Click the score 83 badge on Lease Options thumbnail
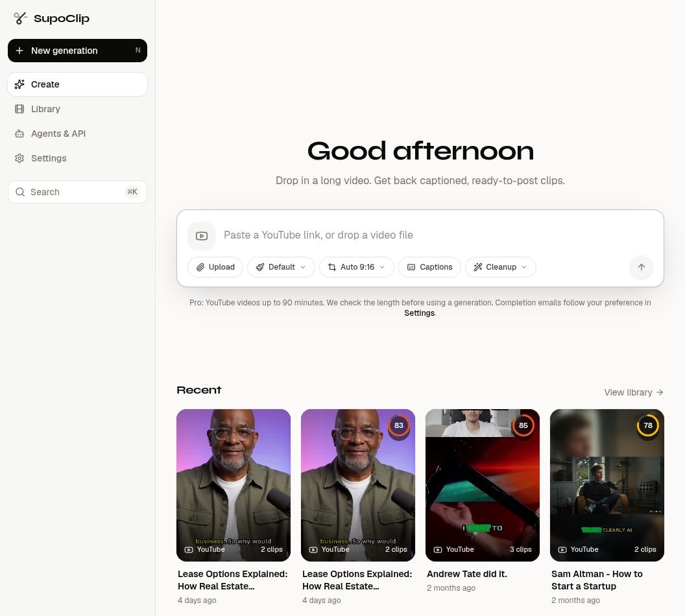The height and width of the screenshot is (616, 685). pyautogui.click(x=398, y=425)
